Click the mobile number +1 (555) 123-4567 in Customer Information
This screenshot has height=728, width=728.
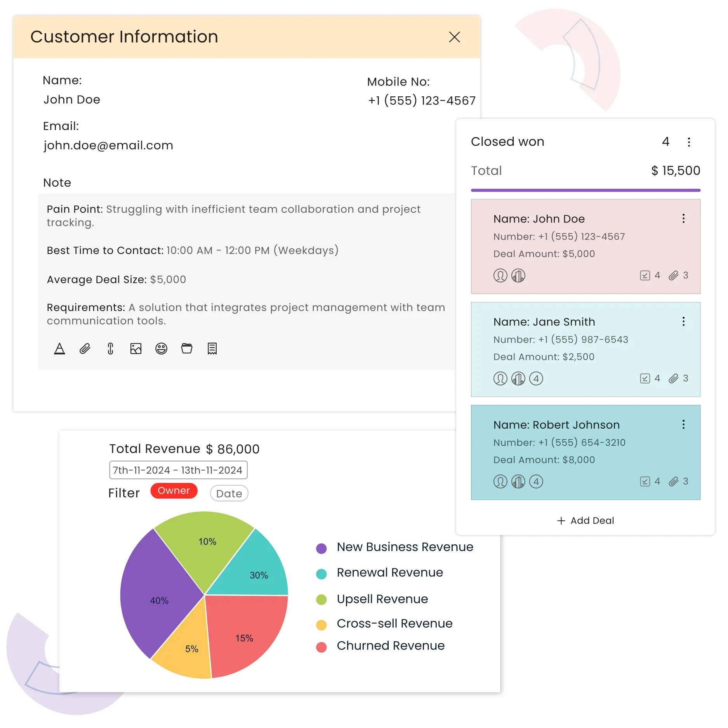click(x=422, y=101)
